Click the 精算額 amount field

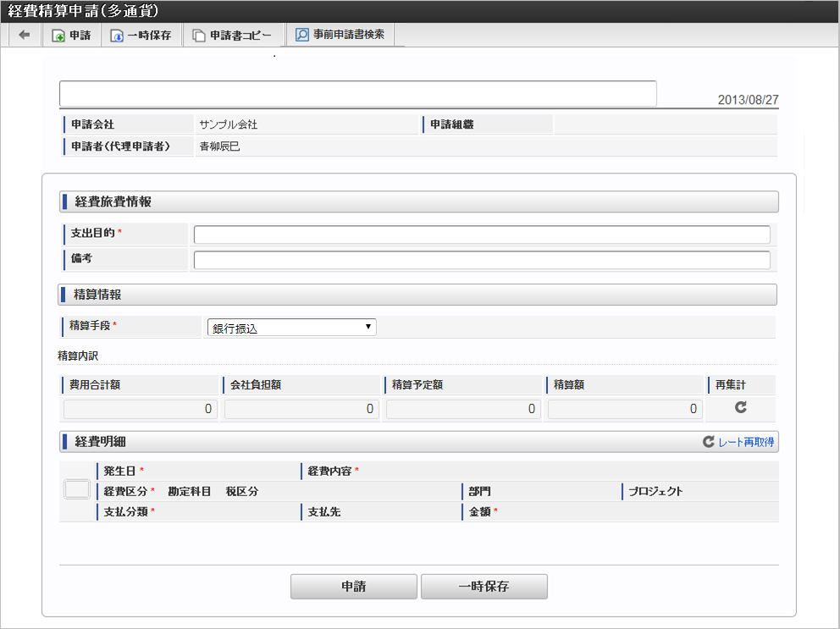tap(625, 410)
